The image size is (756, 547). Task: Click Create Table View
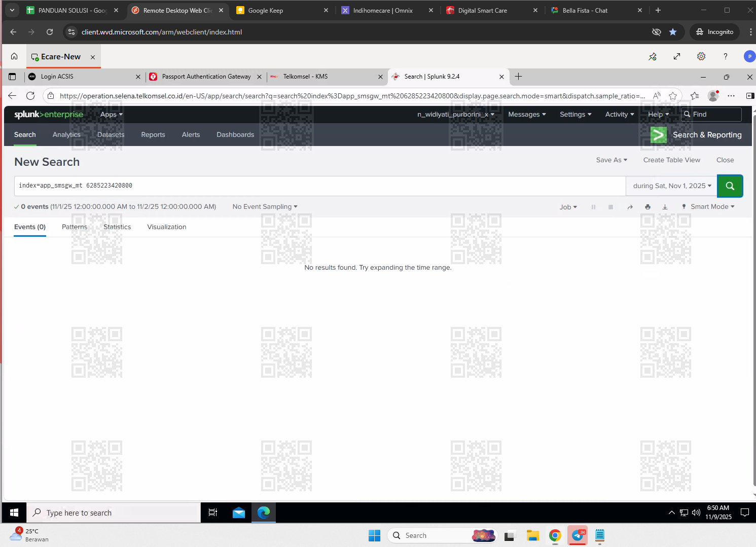coord(672,160)
